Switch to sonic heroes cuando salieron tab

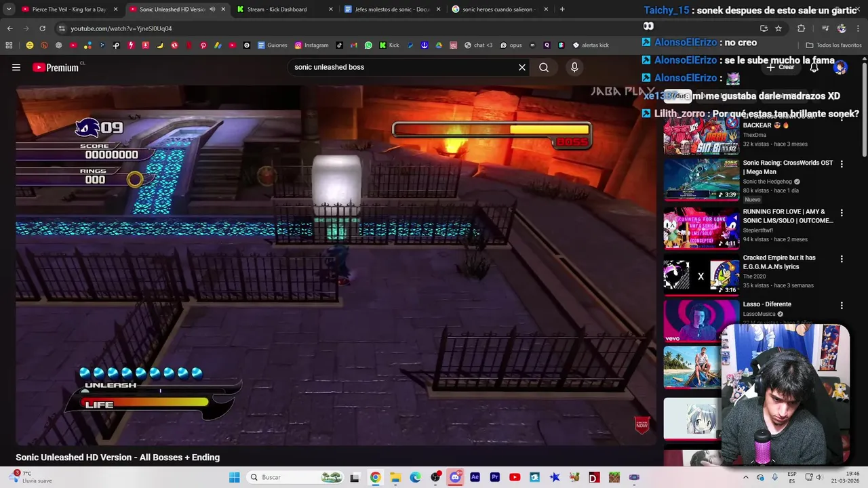pyautogui.click(x=499, y=9)
